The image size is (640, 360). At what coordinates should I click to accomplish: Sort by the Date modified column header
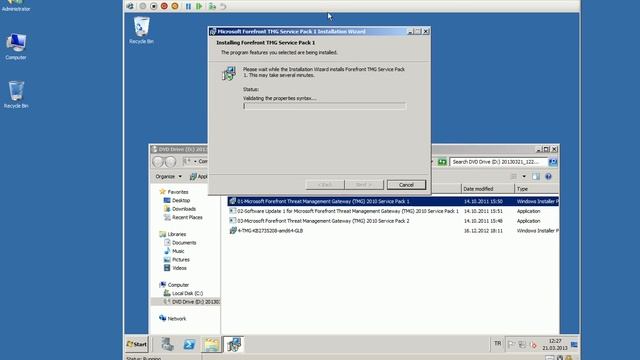pyautogui.click(x=488, y=189)
